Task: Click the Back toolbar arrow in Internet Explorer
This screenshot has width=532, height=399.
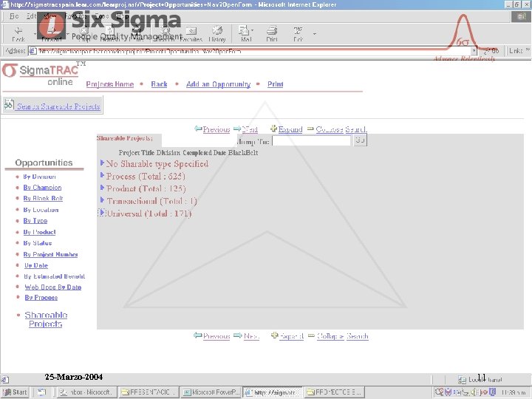Action: (18, 33)
